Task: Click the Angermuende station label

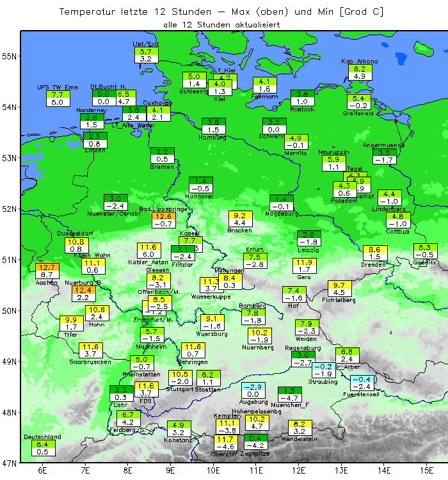Action: pyautogui.click(x=383, y=145)
